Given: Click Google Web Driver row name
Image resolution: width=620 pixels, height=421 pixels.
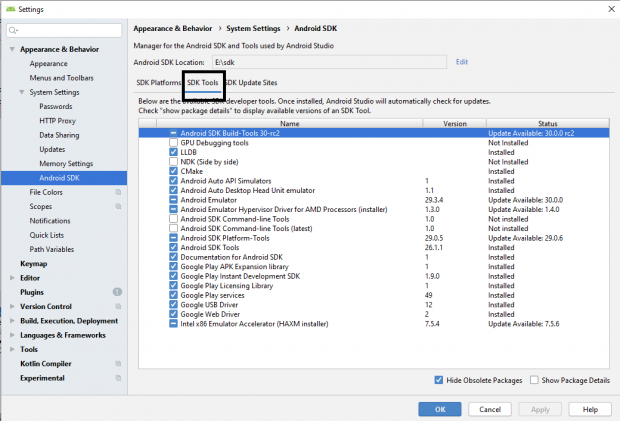Looking at the screenshot, I should [210, 314].
